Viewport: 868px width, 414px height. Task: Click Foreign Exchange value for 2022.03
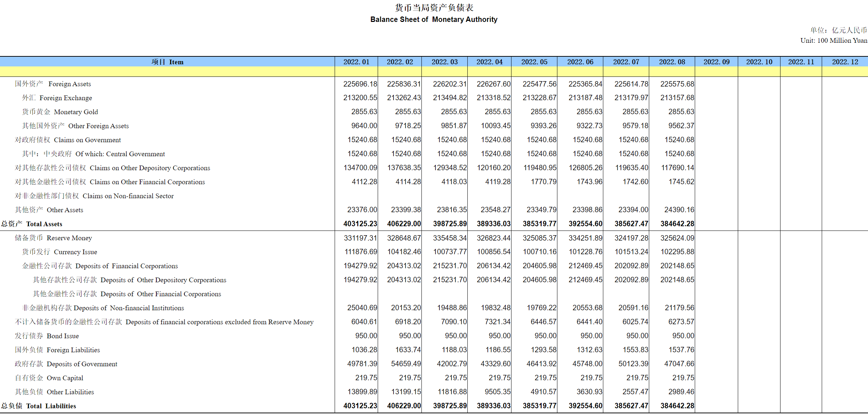(449, 98)
